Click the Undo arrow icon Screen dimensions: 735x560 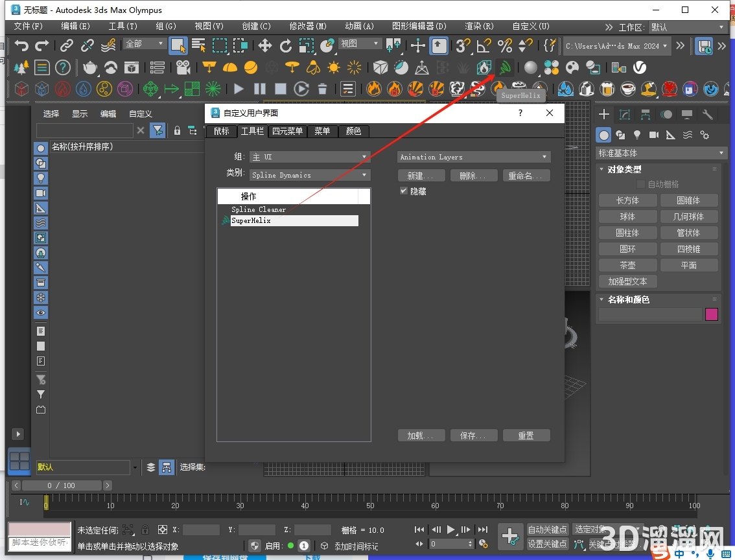pos(21,45)
